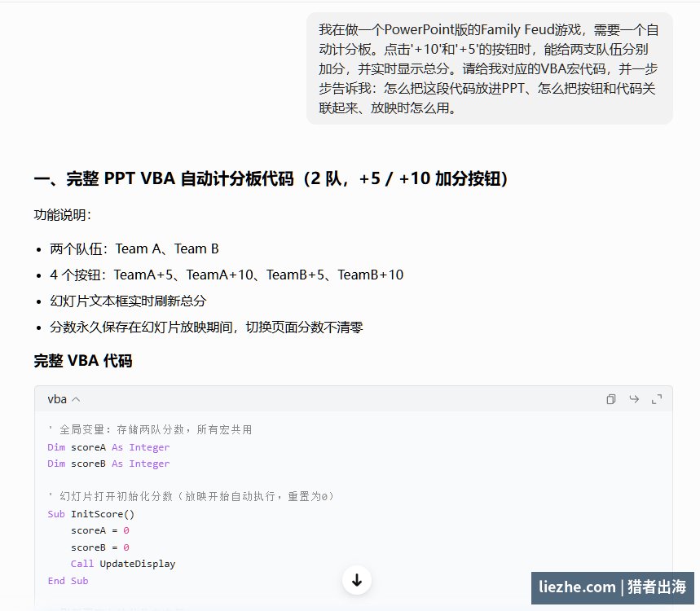The image size is (700, 611).
Task: Click code comment '幻灯片打开初始化分数'
Action: coord(191,496)
